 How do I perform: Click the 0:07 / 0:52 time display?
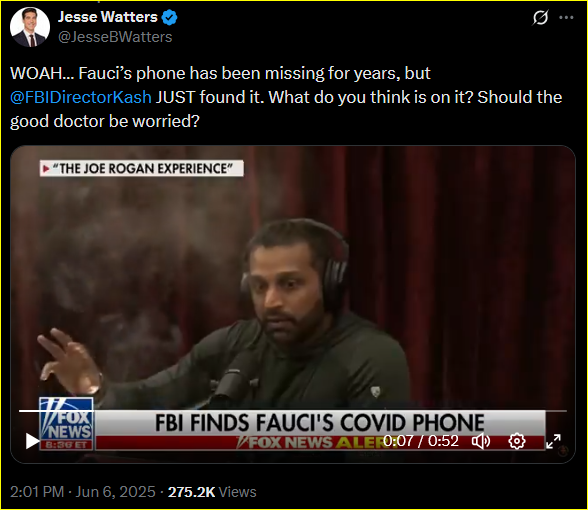click(421, 441)
